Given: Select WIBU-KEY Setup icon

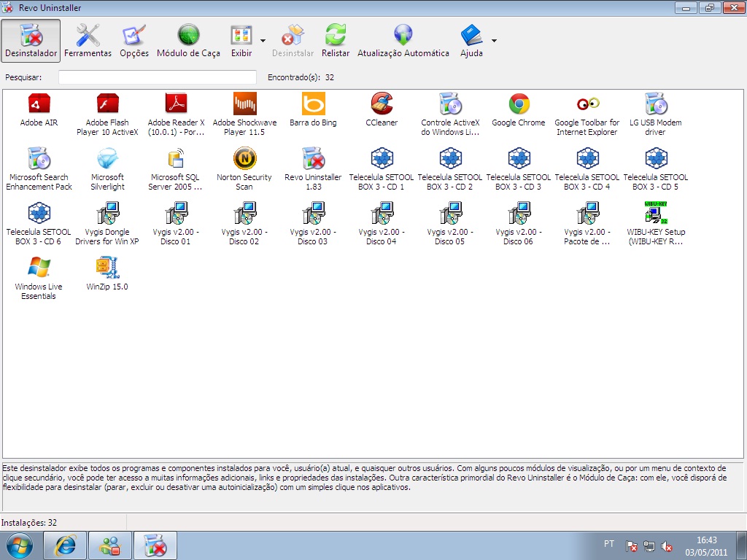Looking at the screenshot, I should pos(656,225).
